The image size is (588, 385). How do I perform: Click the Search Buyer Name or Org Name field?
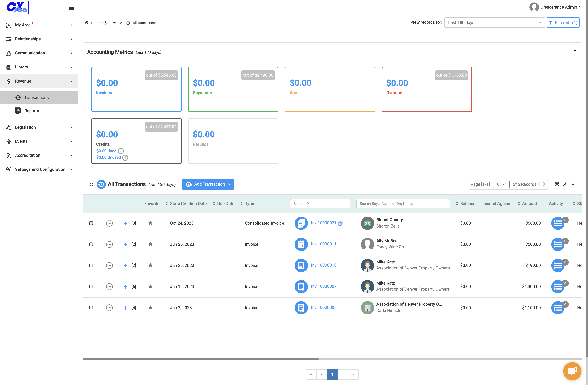tap(403, 204)
